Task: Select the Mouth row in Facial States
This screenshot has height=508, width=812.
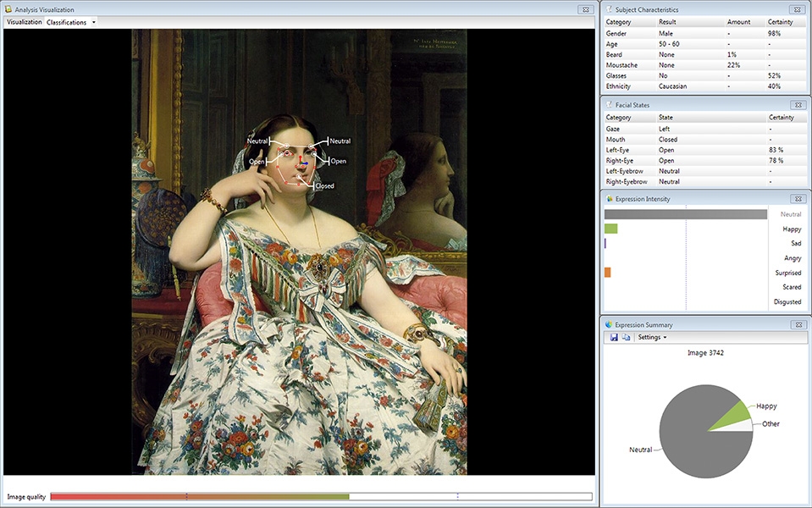Action: 705,140
